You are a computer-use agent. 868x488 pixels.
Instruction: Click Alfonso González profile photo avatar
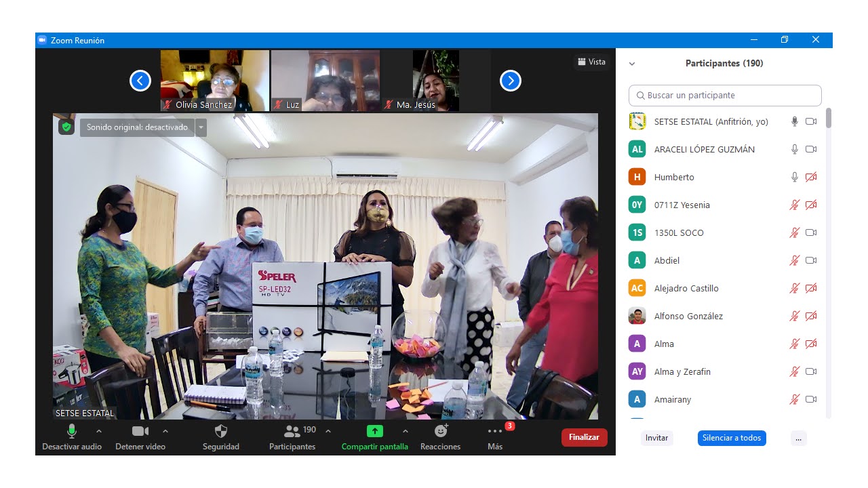[637, 316]
